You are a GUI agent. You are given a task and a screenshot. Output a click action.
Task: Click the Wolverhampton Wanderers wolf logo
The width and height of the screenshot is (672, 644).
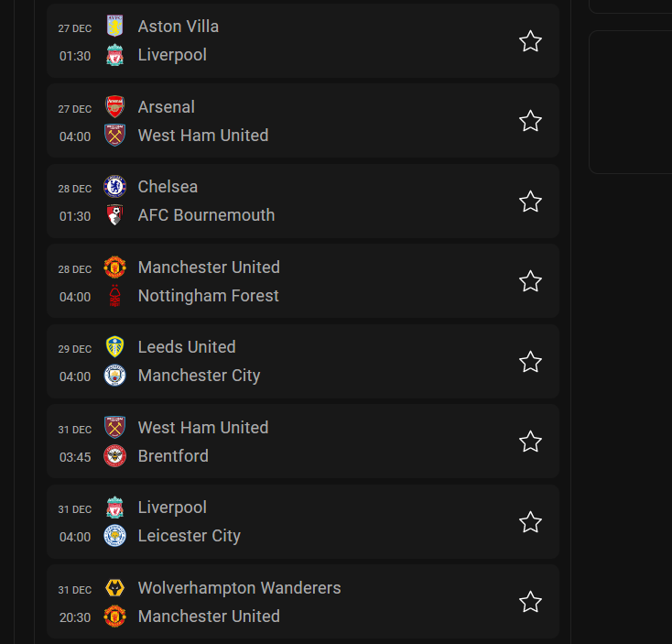coord(114,588)
